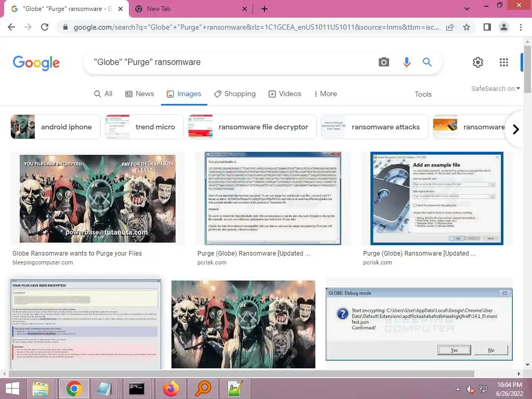This screenshot has width=532, height=399.
Task: Open the personal identifier ransom note thumbnail
Action: pos(273,198)
